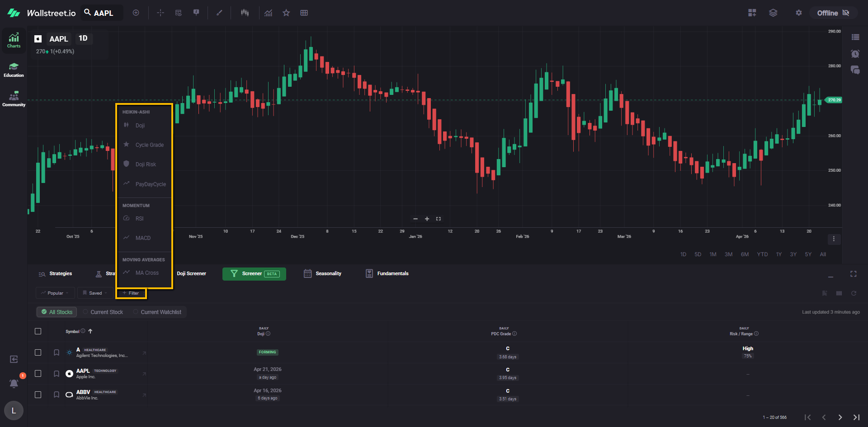Open the settings gear icon
The width and height of the screenshot is (868, 427).
pos(798,13)
